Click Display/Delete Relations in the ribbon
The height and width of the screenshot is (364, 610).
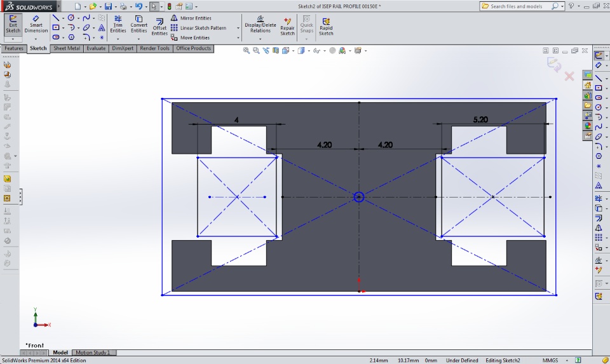pos(261,25)
